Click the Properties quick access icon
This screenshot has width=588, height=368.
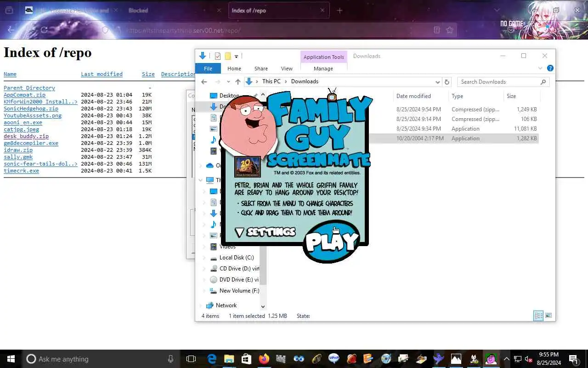(218, 56)
